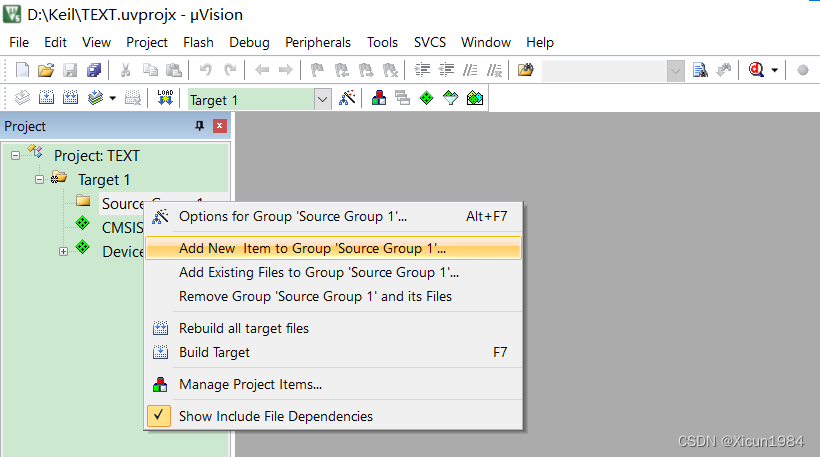Select Build Target in context menu
The width and height of the screenshot is (820, 457).
pos(334,352)
